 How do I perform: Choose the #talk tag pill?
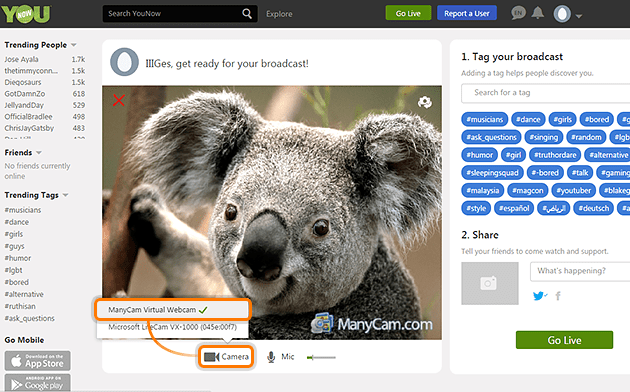(x=580, y=172)
